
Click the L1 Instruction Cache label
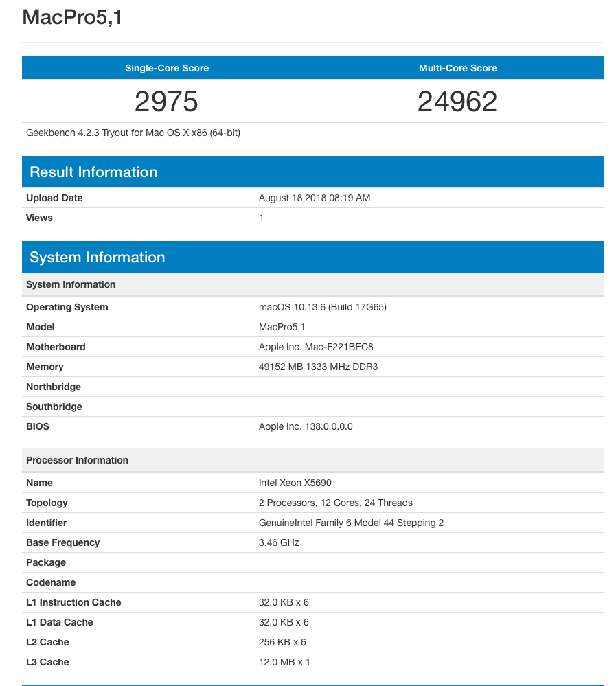pyautogui.click(x=73, y=602)
